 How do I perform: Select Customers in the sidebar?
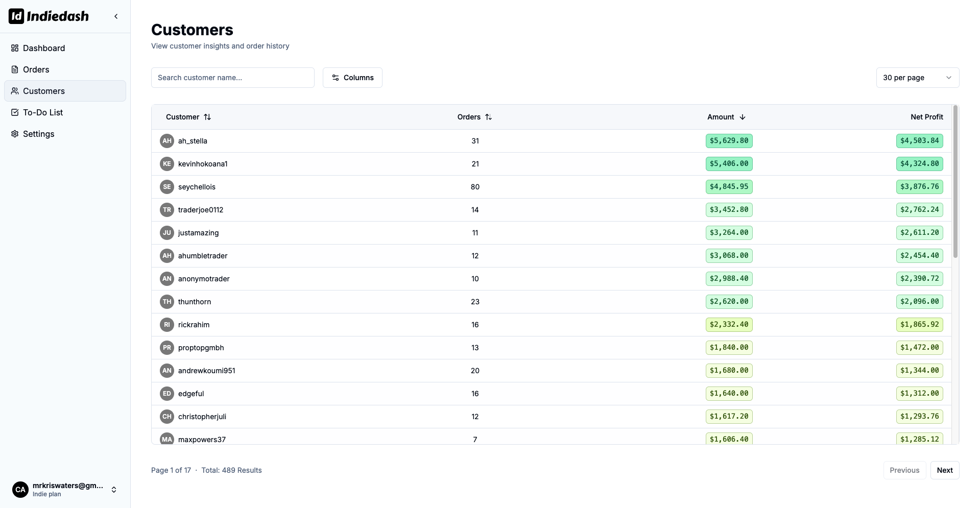pyautogui.click(x=65, y=91)
